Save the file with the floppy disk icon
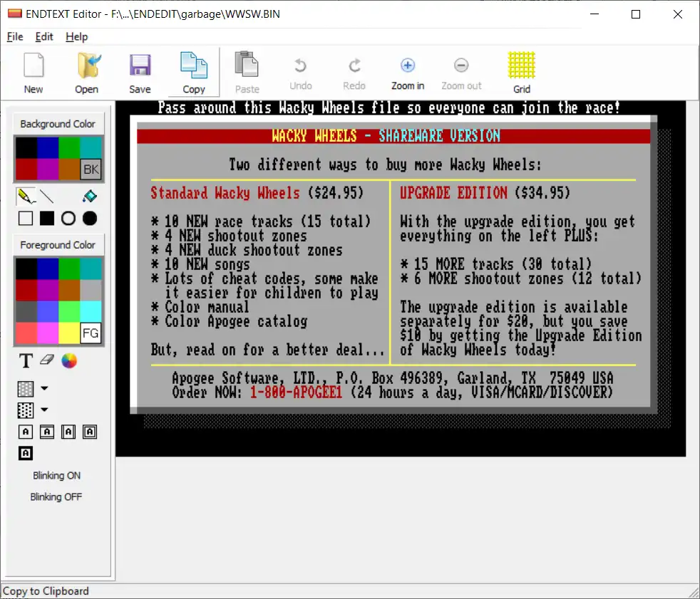The height and width of the screenshot is (599, 700). pos(140,73)
